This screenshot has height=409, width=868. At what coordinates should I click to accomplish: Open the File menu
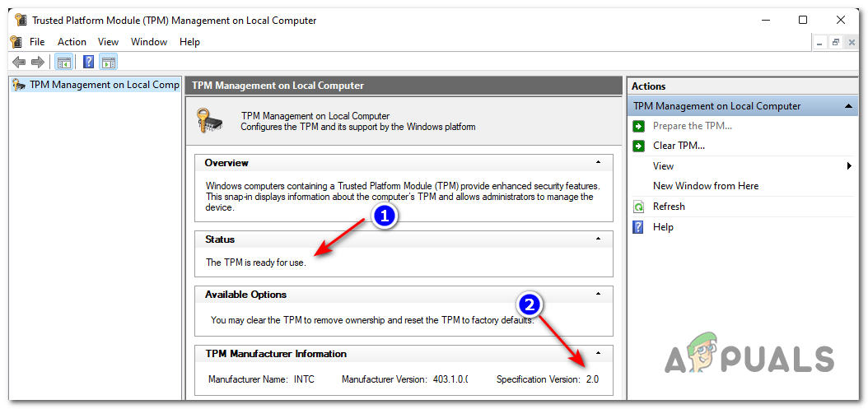pos(37,41)
